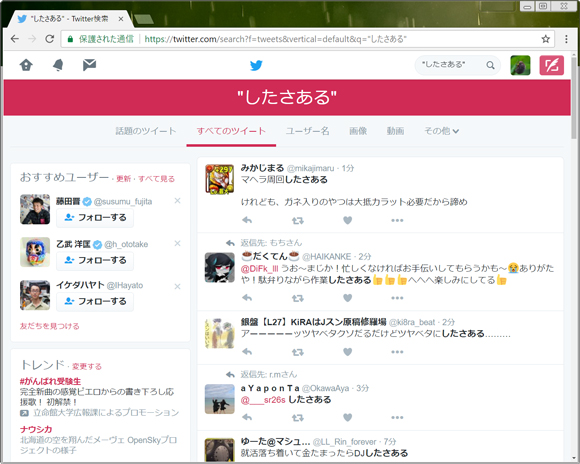The image size is (580, 464).
Task: Open the Twitter home icon
Action: (26, 65)
